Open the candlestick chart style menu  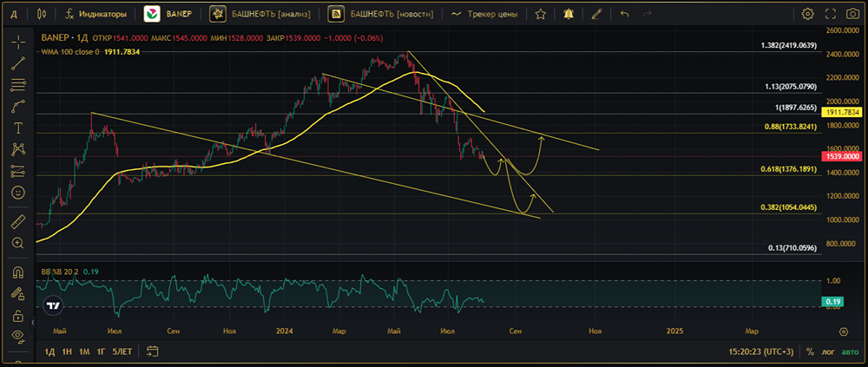point(42,14)
